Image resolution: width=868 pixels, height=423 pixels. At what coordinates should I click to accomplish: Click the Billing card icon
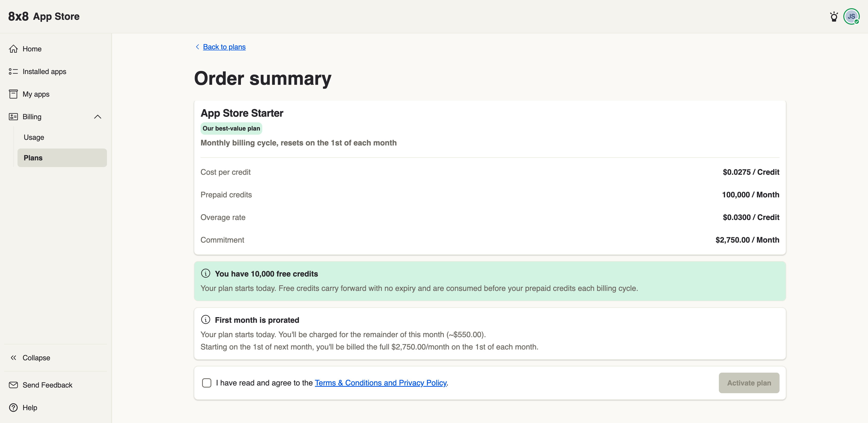coord(13,116)
